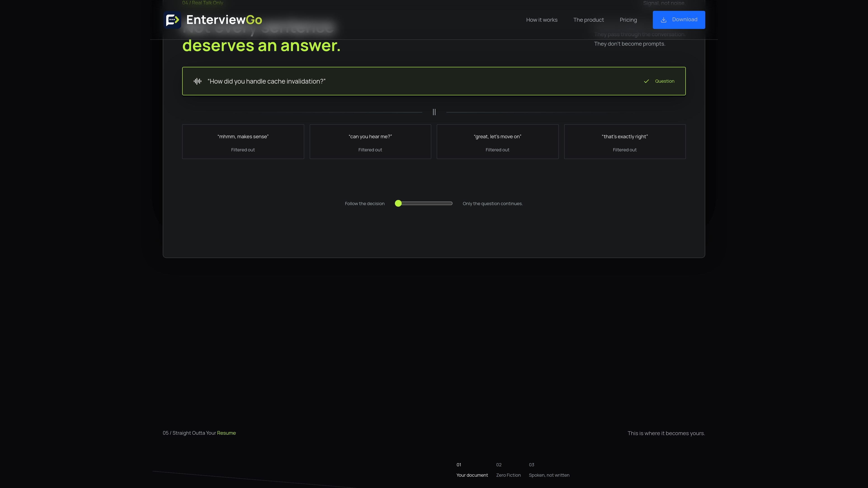Viewport: 868px width, 488px height.
Task: Click the "Follow the decision" label
Action: click(x=365, y=204)
